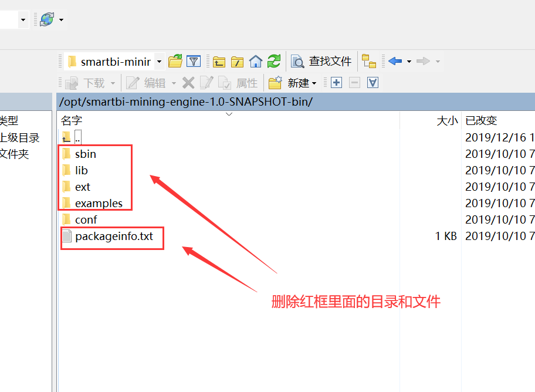Screen dimensions: 535x392
Task: Click the select files plus icon
Action: click(336, 83)
